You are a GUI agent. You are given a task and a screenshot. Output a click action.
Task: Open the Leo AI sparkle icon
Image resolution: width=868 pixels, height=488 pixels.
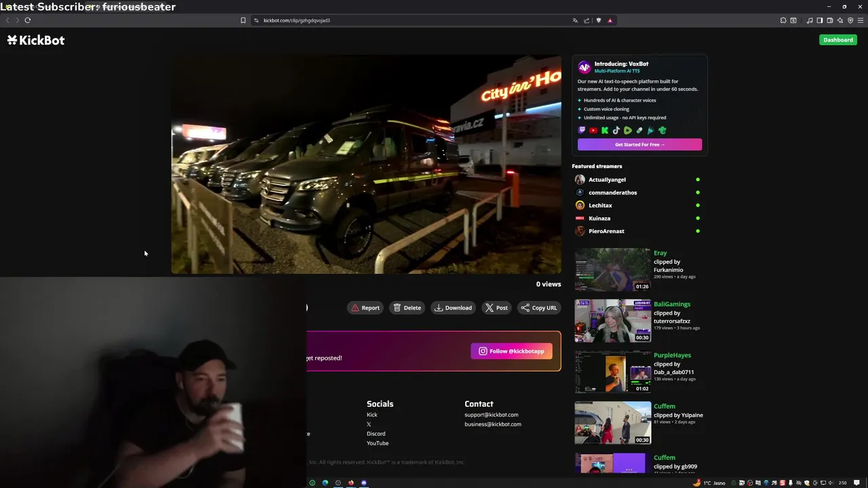point(840,20)
